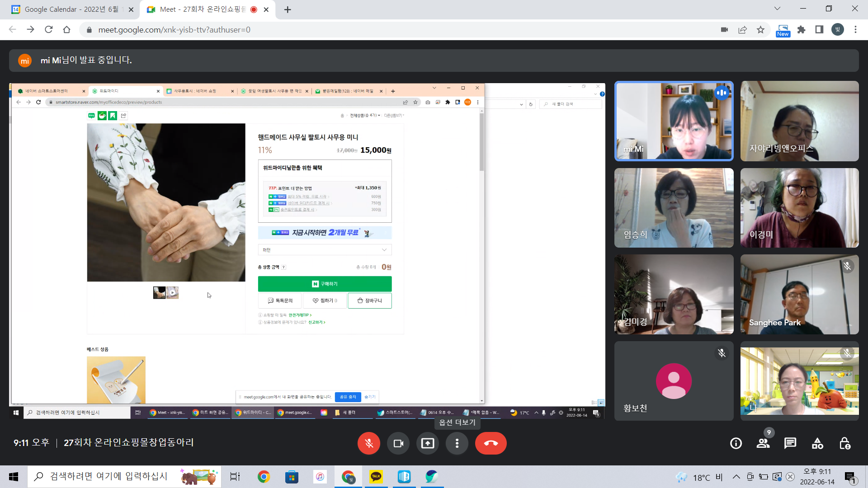Close the Google Calendar tab
The width and height of the screenshot is (868, 488).
point(131,9)
